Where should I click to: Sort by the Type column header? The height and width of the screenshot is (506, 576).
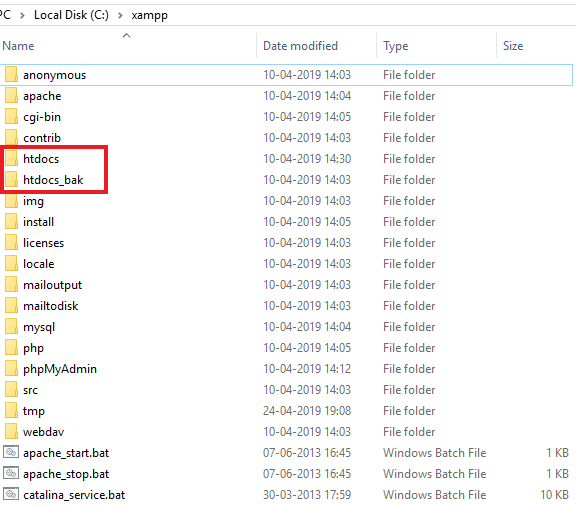[396, 46]
